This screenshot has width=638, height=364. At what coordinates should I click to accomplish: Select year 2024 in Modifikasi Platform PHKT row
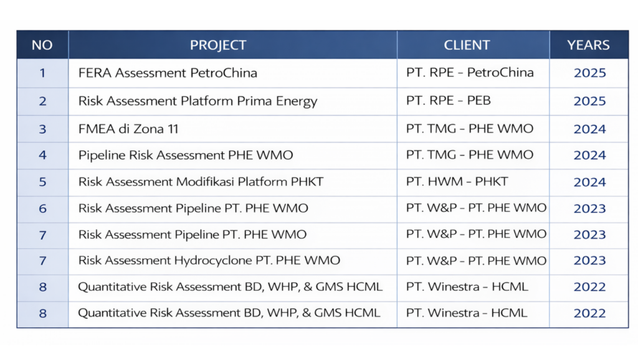[589, 182]
